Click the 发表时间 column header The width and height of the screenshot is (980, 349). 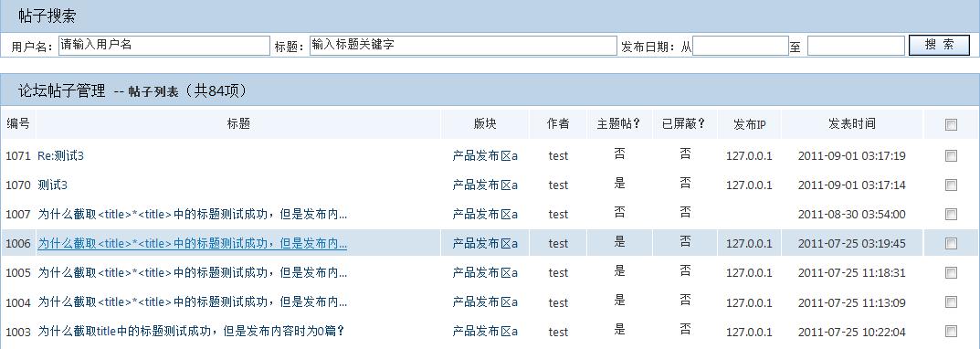point(852,124)
